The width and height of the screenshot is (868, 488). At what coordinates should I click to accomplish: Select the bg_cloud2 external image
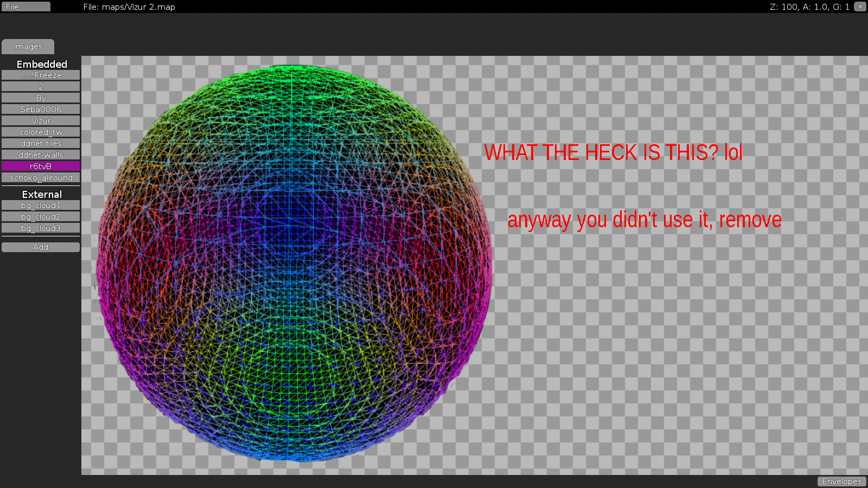point(40,216)
